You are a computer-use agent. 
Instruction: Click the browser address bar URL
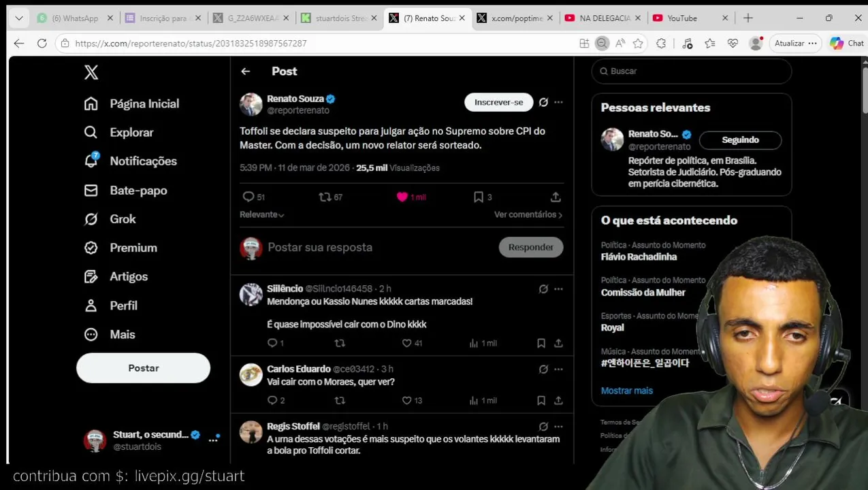pos(191,43)
